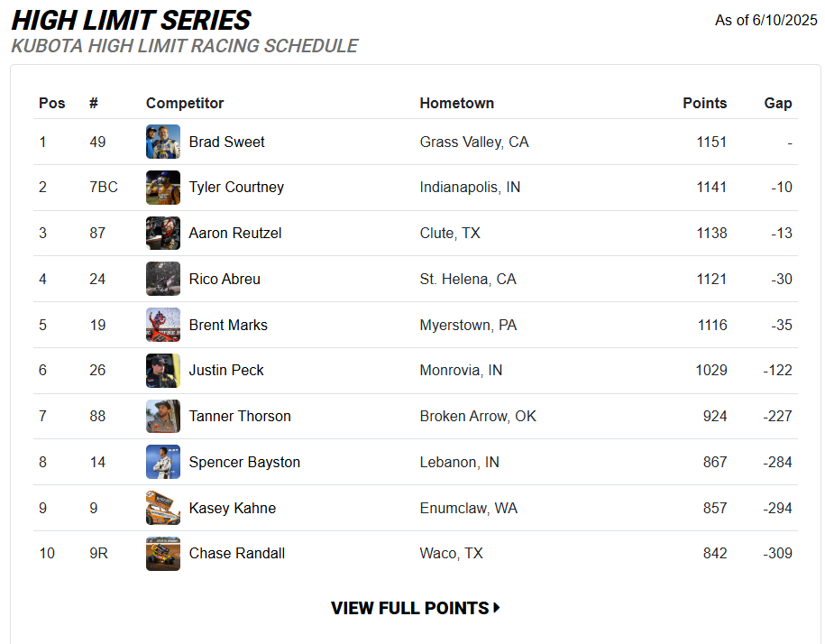Screen dimensions: 825x644
Task: Click Brad Sweet's driver photo thumbnail
Action: 163,142
